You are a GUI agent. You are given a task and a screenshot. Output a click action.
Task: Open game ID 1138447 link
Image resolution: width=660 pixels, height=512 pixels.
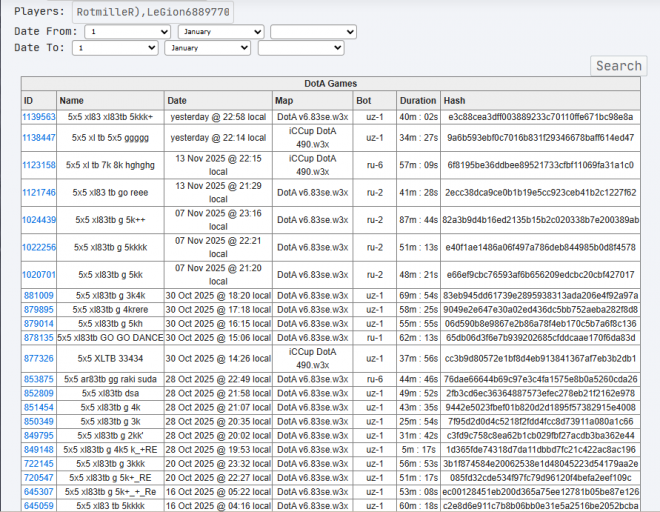(x=39, y=138)
